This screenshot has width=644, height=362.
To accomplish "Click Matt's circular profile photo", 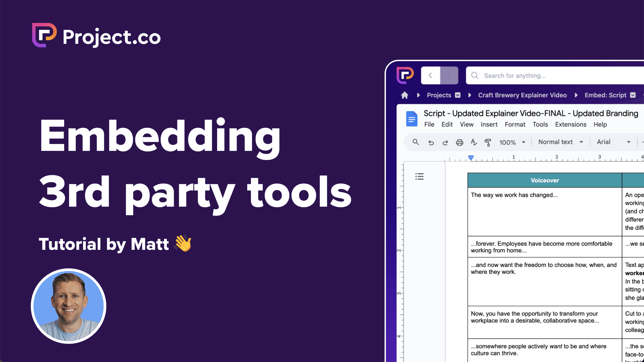I will [68, 306].
